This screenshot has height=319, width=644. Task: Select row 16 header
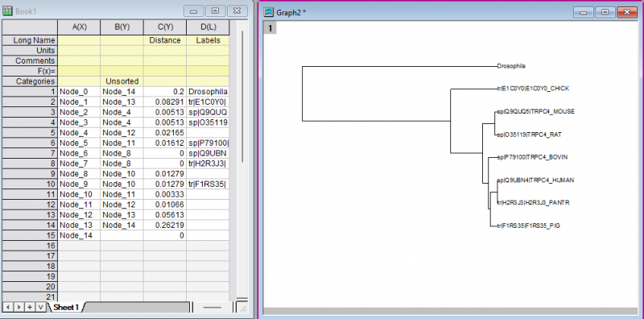[x=30, y=246]
